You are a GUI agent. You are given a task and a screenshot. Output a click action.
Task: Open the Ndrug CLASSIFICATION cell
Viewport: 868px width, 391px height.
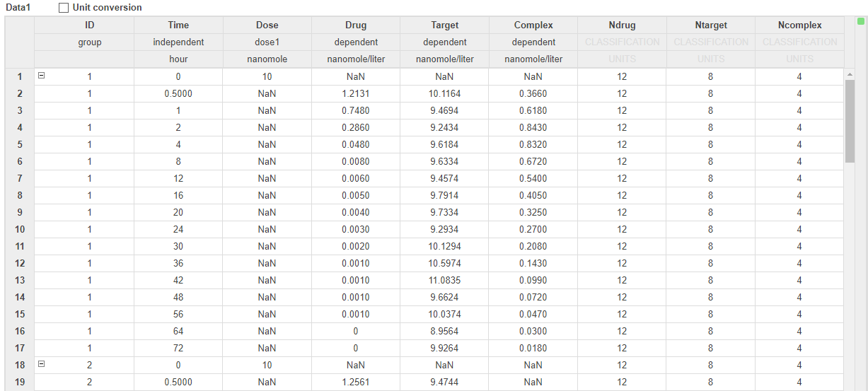[x=622, y=42]
